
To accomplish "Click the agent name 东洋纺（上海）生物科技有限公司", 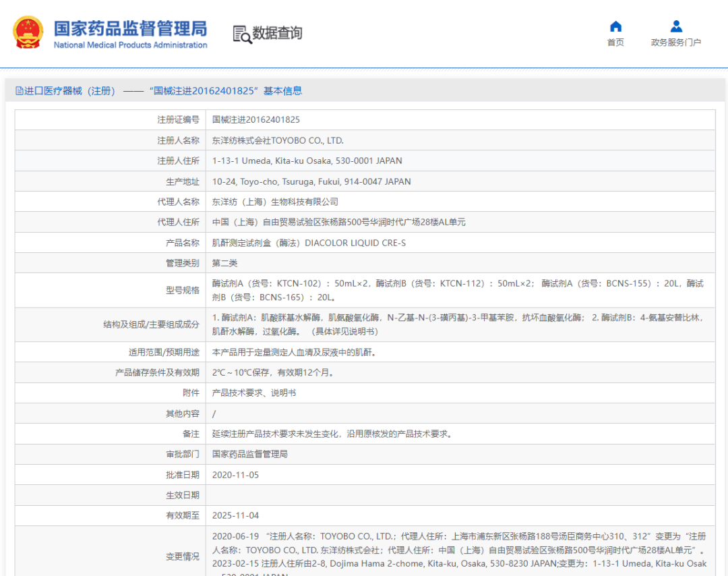I will tap(275, 202).
